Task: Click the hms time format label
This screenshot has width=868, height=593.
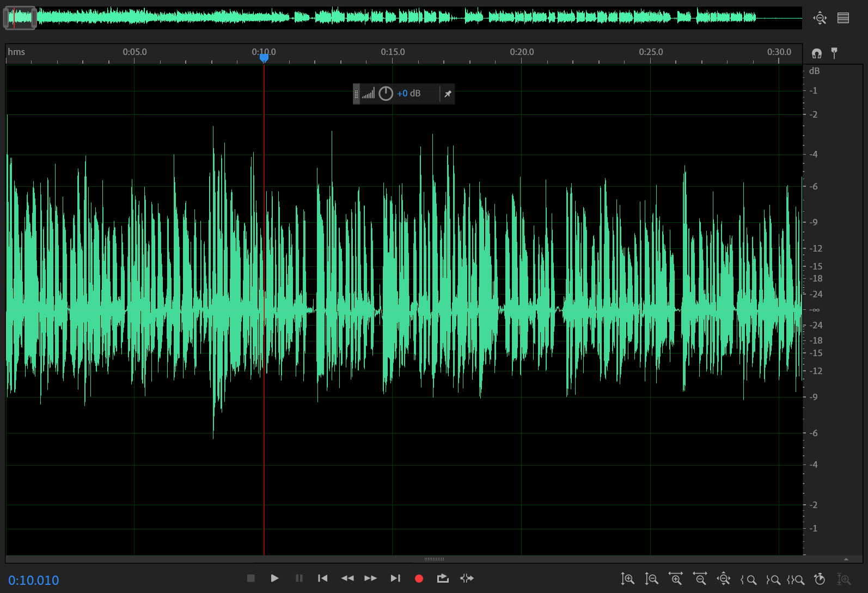Action: (x=16, y=52)
